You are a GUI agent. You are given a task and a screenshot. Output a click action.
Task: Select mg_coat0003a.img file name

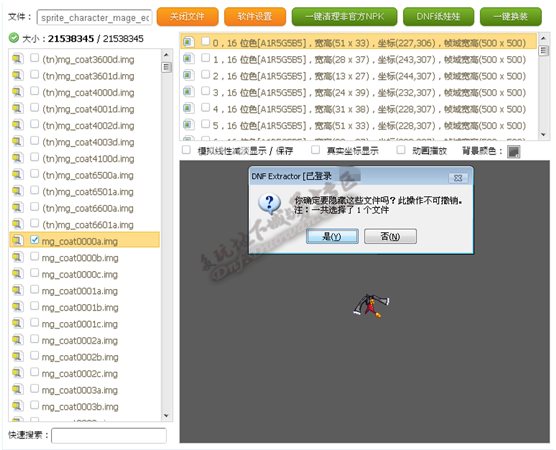pos(79,390)
